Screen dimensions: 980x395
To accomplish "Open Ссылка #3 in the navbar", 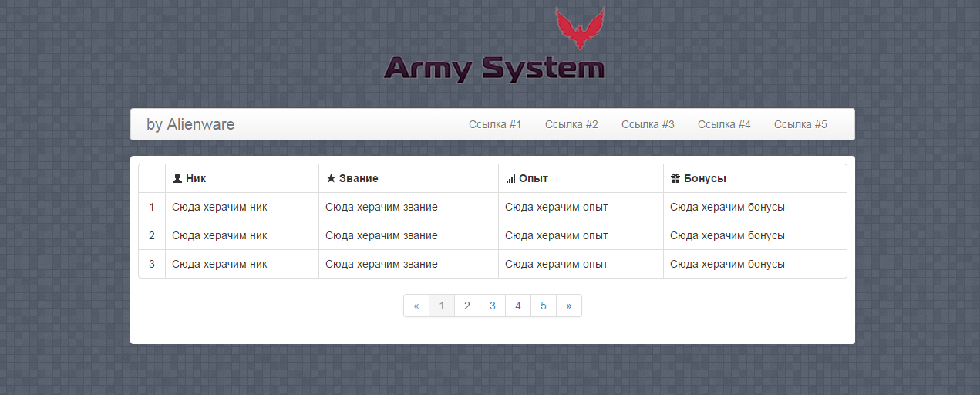I will 648,124.
